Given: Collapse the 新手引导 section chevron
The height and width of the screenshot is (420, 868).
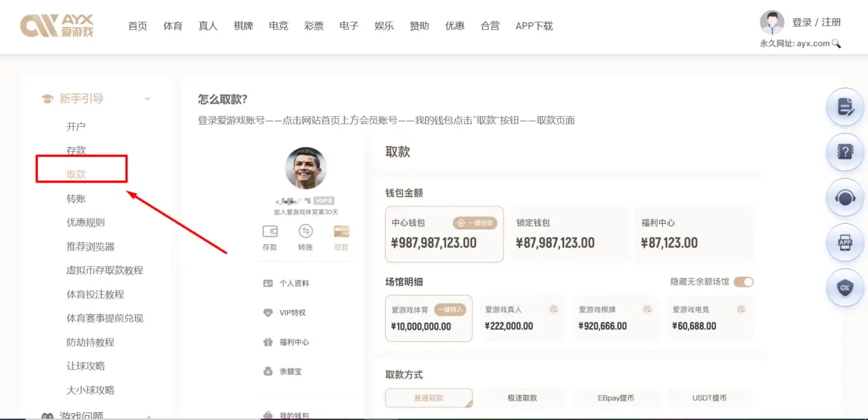Looking at the screenshot, I should (148, 98).
